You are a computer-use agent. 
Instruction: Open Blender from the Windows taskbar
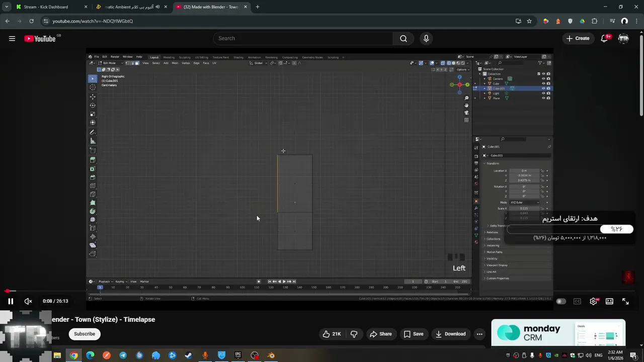click(271, 355)
